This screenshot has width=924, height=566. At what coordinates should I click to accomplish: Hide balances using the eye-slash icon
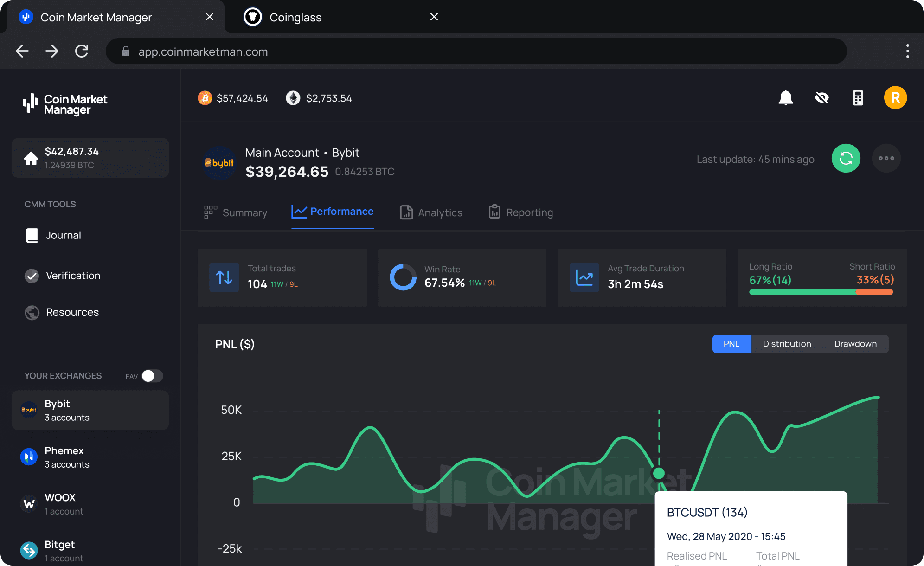pyautogui.click(x=821, y=98)
